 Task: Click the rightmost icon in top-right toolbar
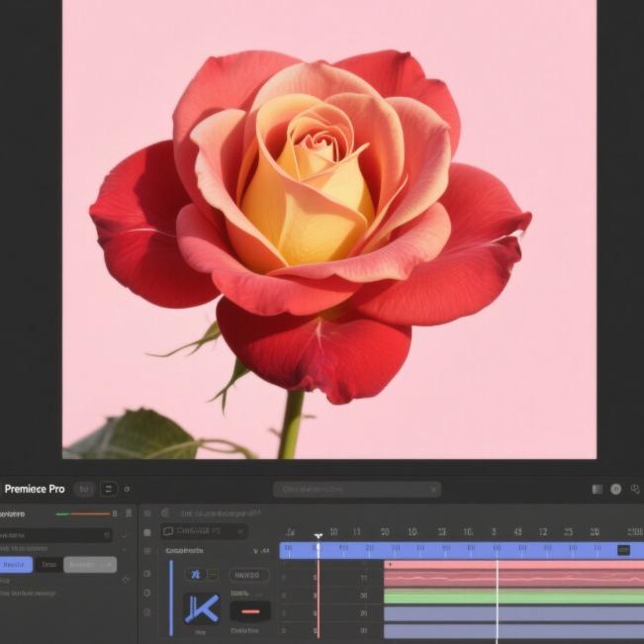click(x=633, y=489)
